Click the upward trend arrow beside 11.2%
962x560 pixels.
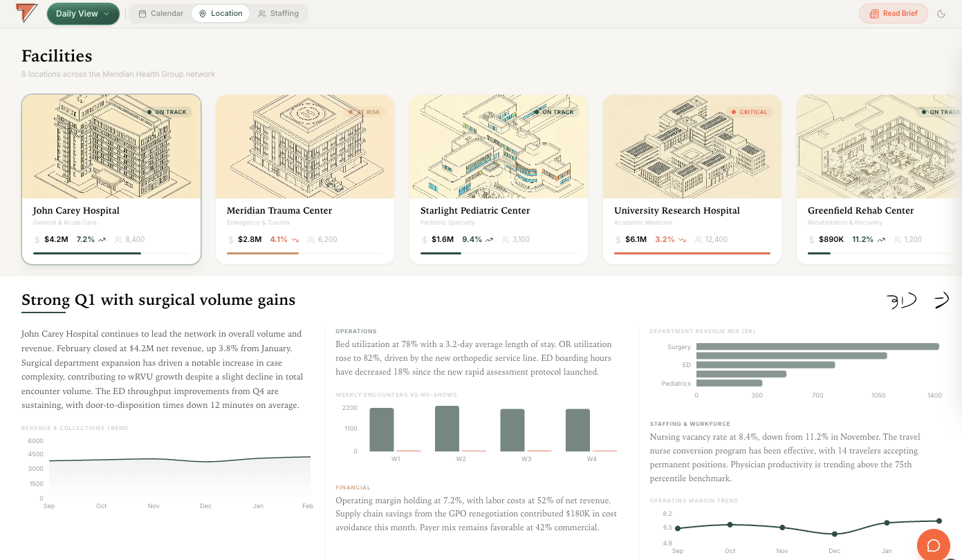coord(882,240)
